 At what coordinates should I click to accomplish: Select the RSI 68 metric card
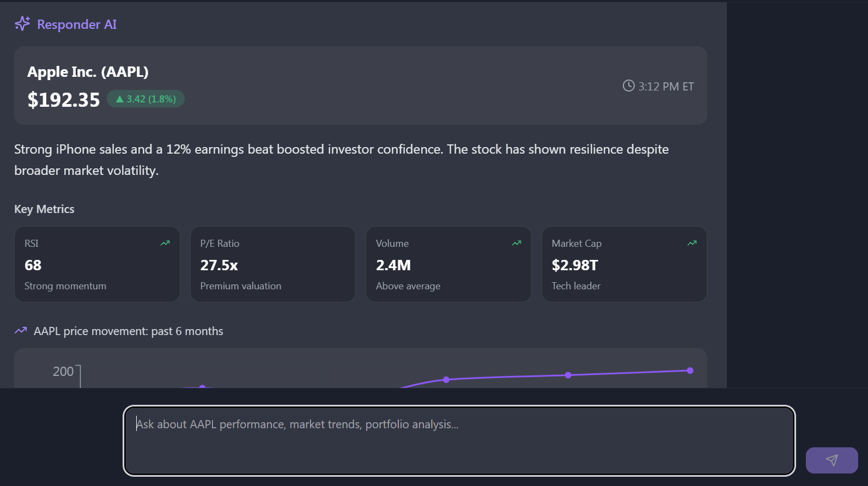pos(97,264)
